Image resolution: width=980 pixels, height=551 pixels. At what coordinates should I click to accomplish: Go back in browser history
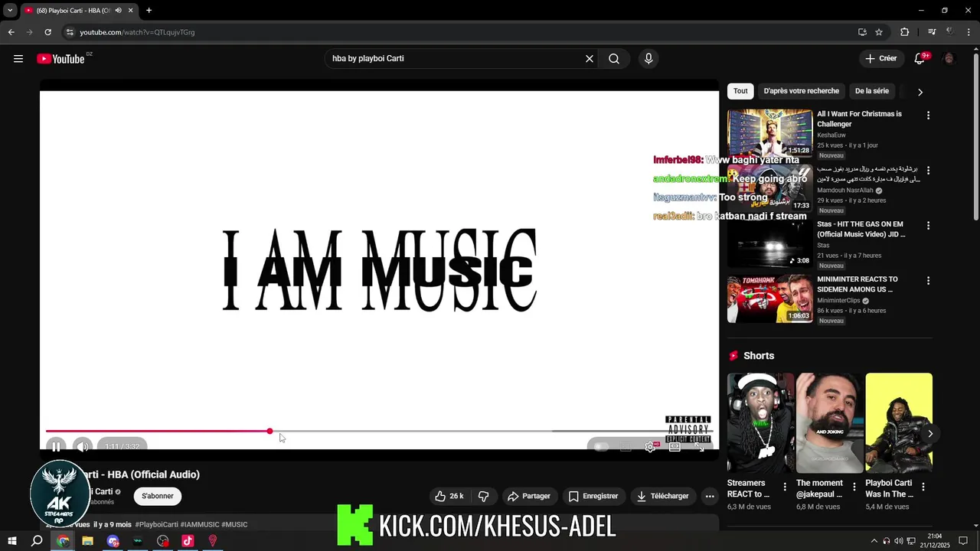click(11, 32)
